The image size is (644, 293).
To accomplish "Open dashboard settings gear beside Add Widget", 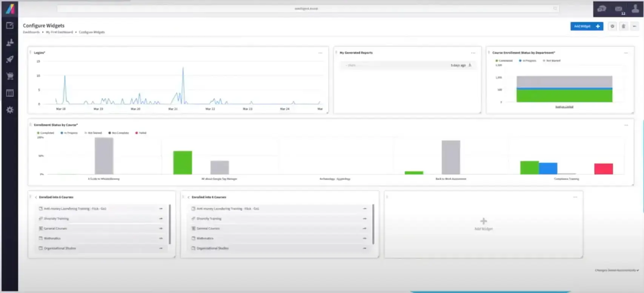I will click(x=612, y=26).
